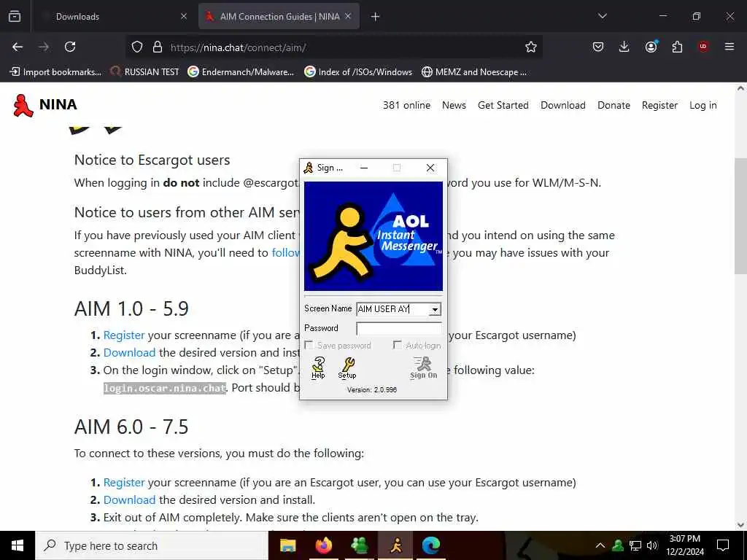This screenshot has height=560, width=747.
Task: Click the AIM Password input field
Action: (399, 328)
